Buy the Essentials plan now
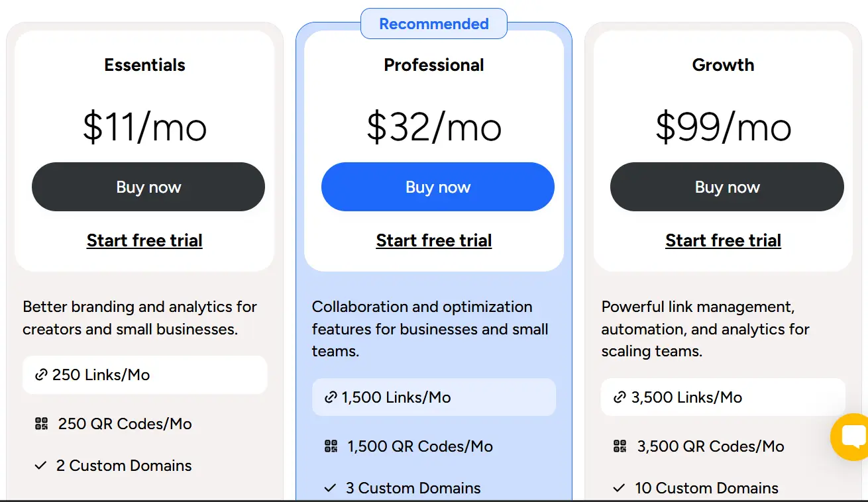Image resolution: width=868 pixels, height=502 pixels. (x=148, y=187)
